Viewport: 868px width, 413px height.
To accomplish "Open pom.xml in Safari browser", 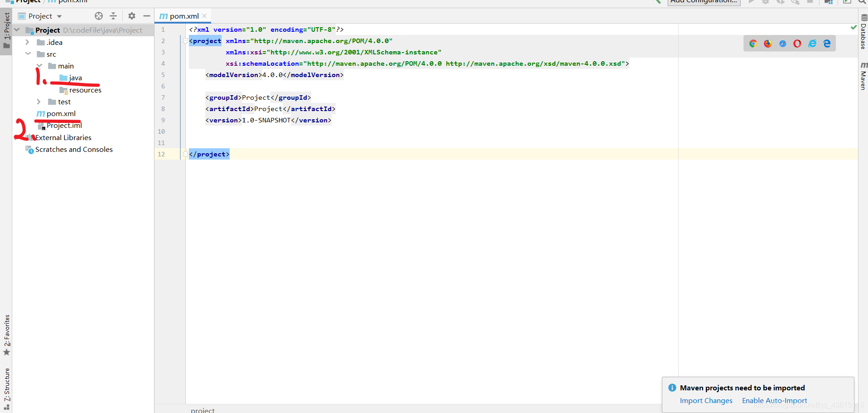I will (x=782, y=44).
